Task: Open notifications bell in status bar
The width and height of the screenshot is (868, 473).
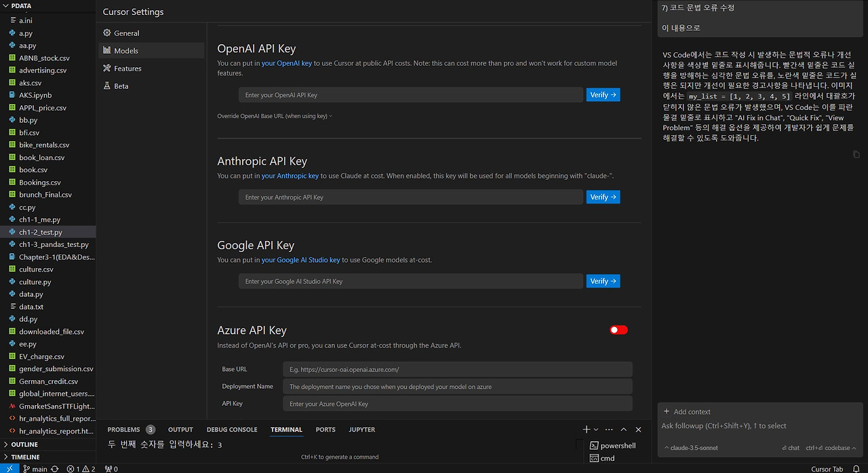Action: [856, 469]
